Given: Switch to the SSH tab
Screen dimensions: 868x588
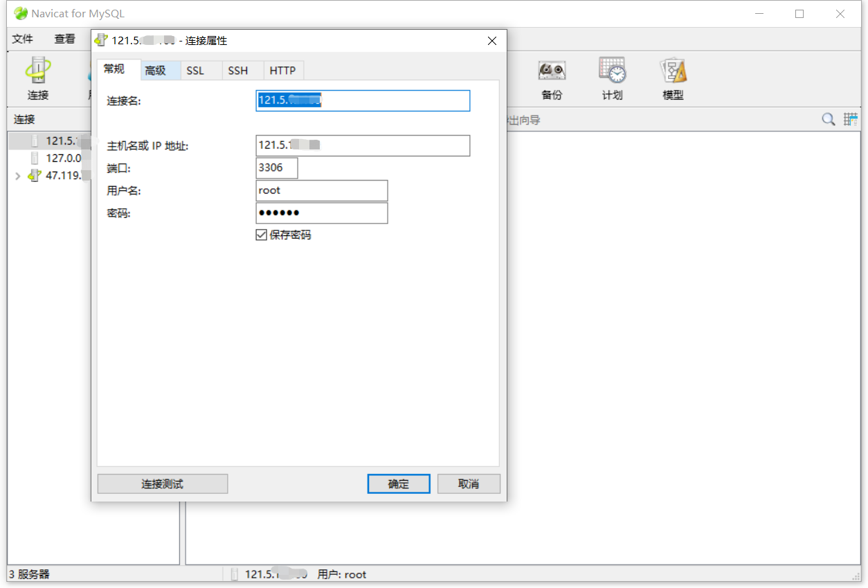Looking at the screenshot, I should (x=242, y=71).
